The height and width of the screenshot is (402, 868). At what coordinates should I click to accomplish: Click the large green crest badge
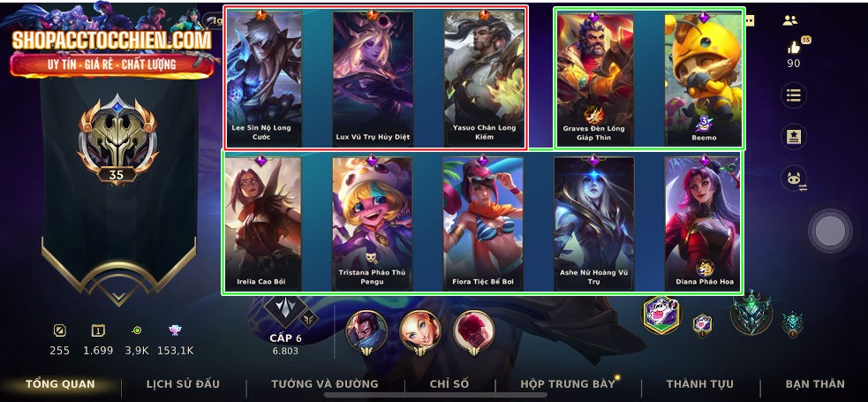pos(751,312)
